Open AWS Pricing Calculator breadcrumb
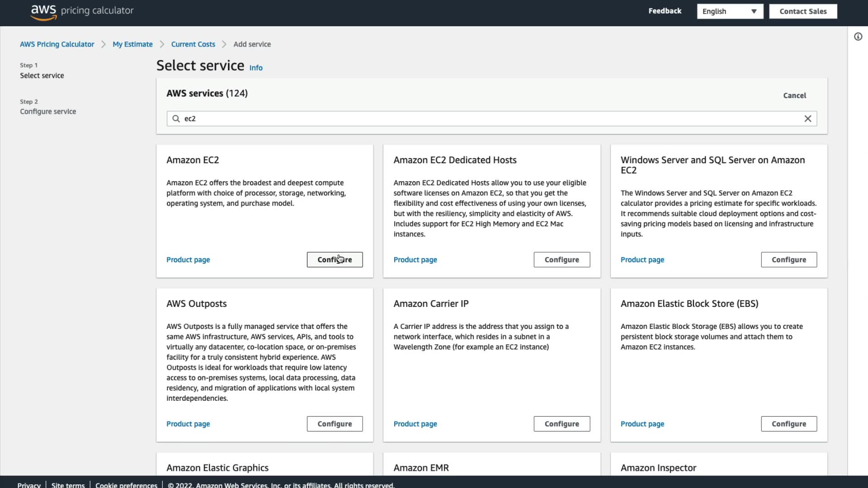868x488 pixels. click(x=57, y=44)
